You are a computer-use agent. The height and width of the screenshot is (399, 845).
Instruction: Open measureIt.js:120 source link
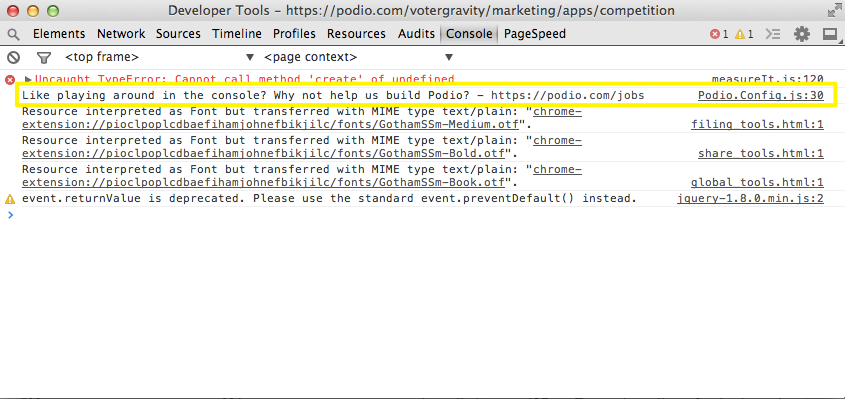coord(767,80)
